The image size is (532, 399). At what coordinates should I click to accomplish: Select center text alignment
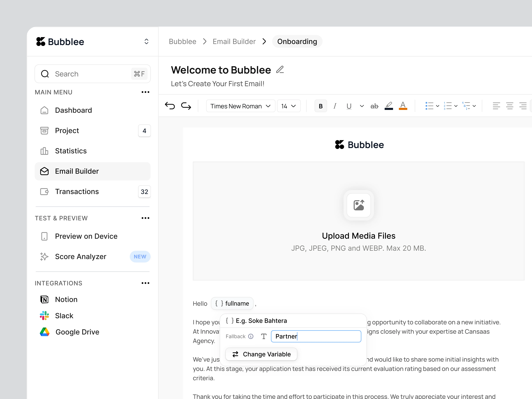point(510,106)
